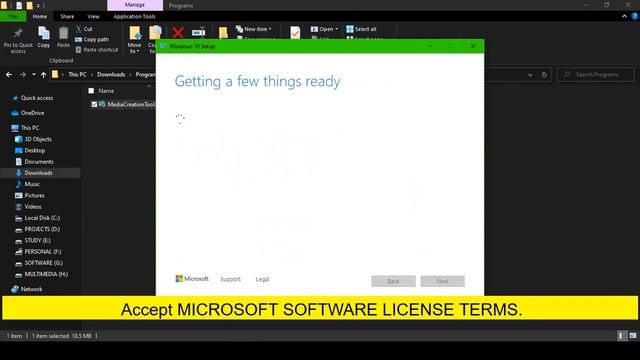
Task: Open the Application Tools tab
Action: (x=134, y=16)
